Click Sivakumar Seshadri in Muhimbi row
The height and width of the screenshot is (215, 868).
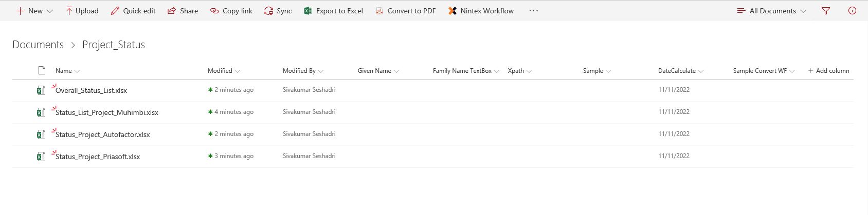point(309,112)
